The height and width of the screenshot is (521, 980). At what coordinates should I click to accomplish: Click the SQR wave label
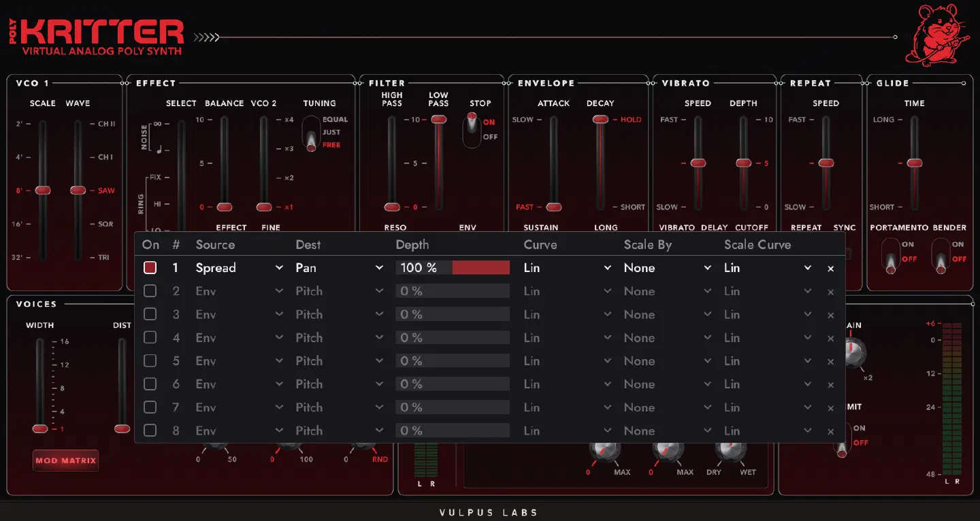pyautogui.click(x=107, y=224)
